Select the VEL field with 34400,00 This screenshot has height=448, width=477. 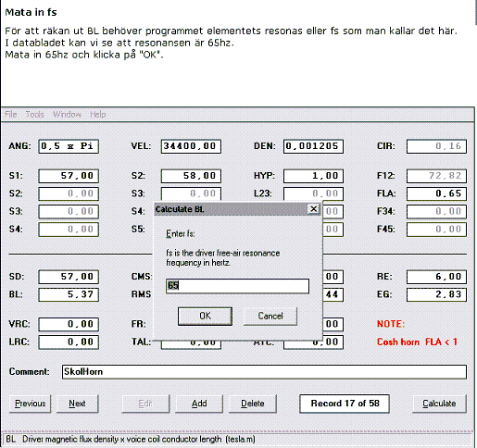pyautogui.click(x=191, y=146)
